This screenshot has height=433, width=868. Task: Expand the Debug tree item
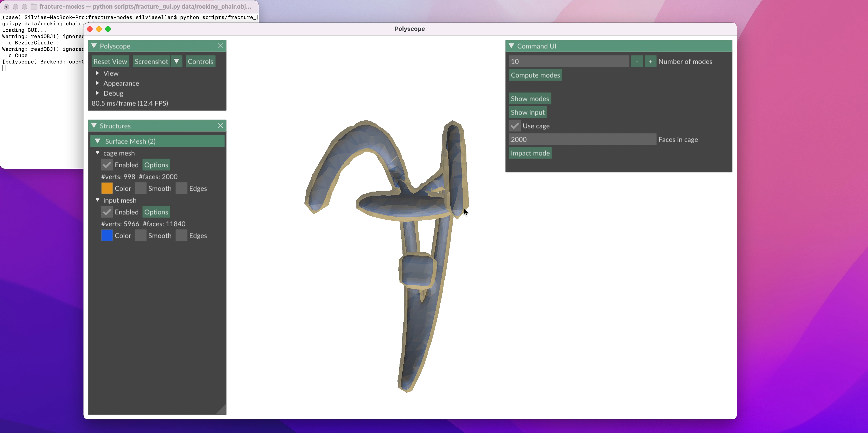[x=97, y=93]
